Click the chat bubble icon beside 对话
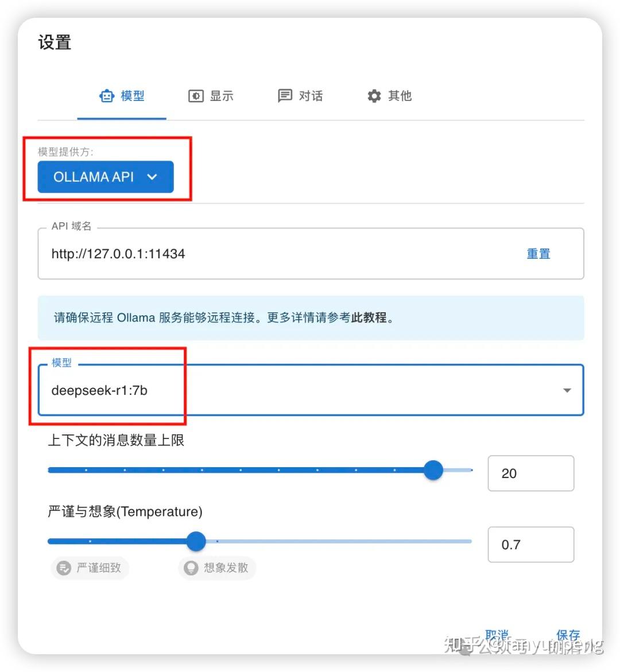The image size is (620, 672). click(x=285, y=96)
